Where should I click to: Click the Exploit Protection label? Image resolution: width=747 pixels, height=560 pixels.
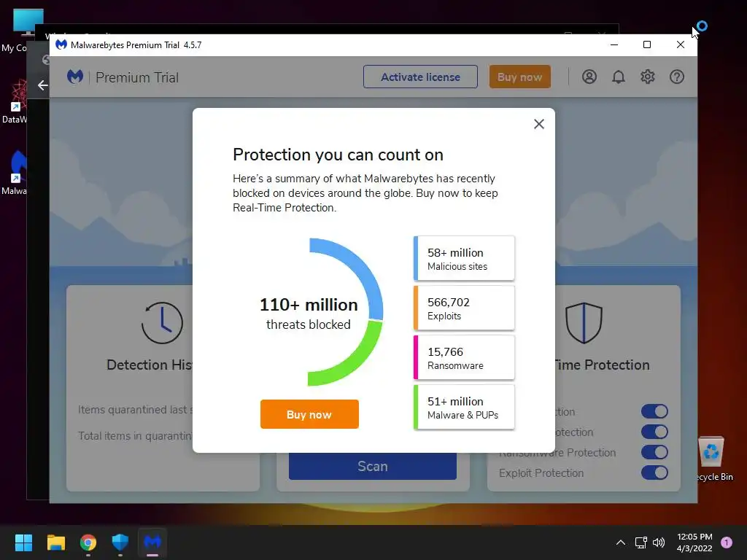click(541, 472)
